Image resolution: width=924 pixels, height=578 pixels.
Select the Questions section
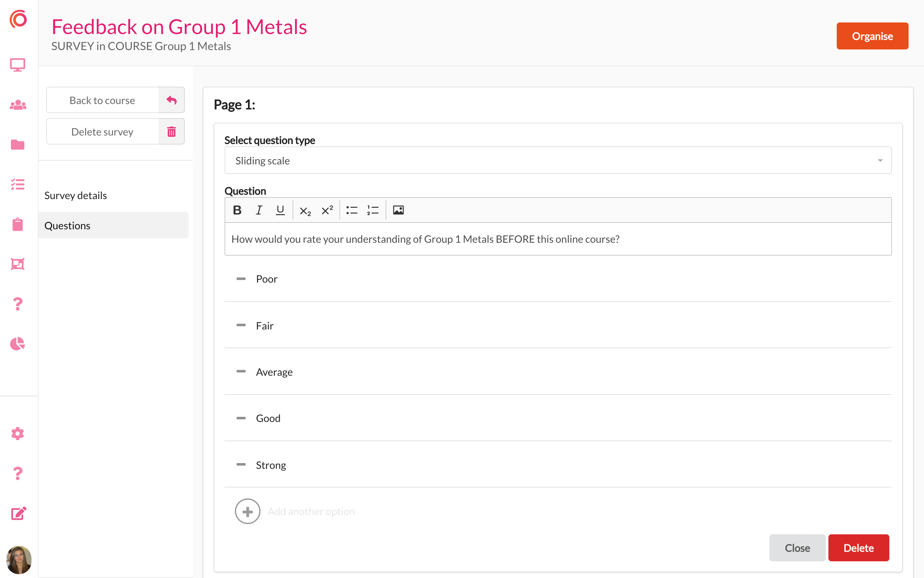[x=113, y=225]
